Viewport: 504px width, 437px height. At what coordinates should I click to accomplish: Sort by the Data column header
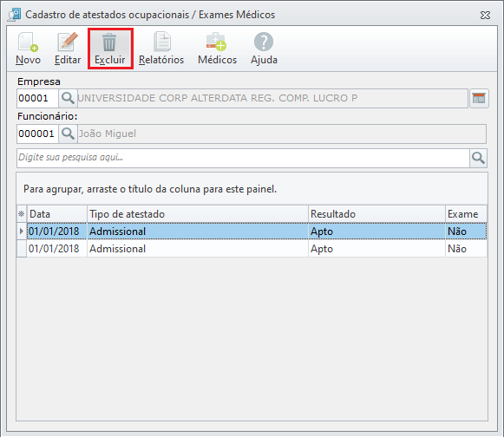[x=57, y=214]
